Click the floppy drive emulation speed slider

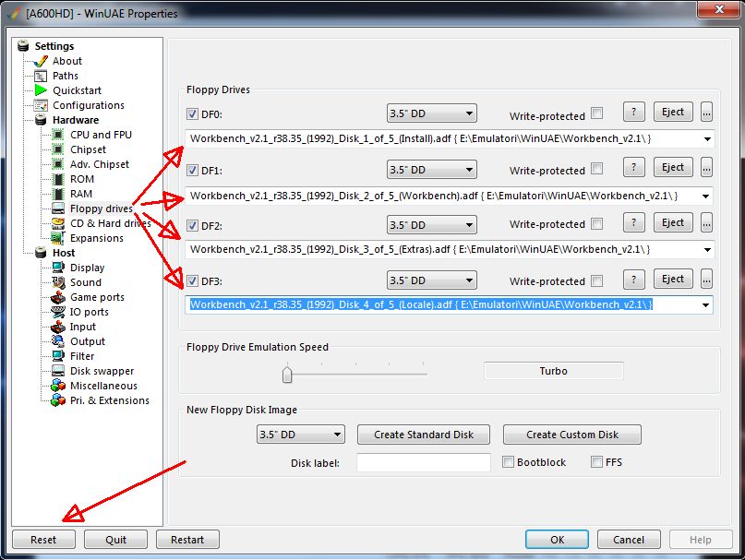pyautogui.click(x=287, y=374)
